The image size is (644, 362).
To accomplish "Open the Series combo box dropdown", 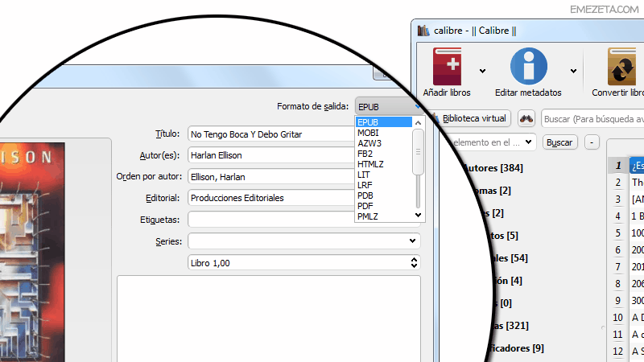I will (412, 241).
